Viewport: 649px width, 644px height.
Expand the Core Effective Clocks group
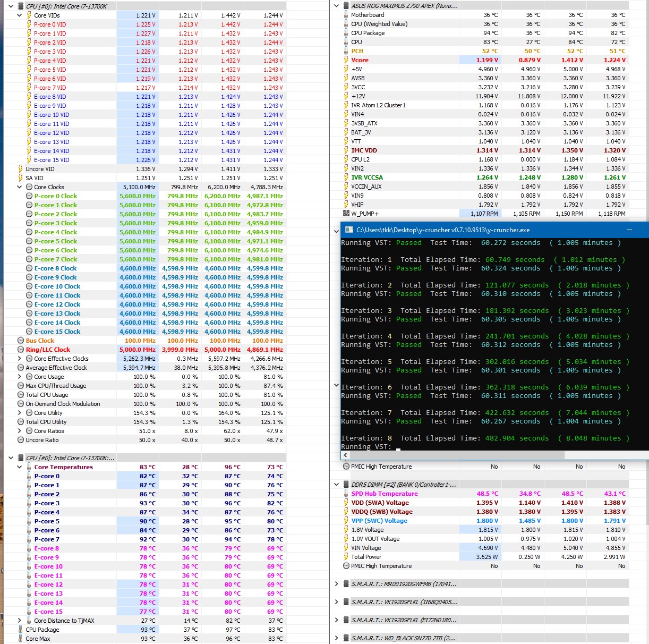pyautogui.click(x=20, y=359)
